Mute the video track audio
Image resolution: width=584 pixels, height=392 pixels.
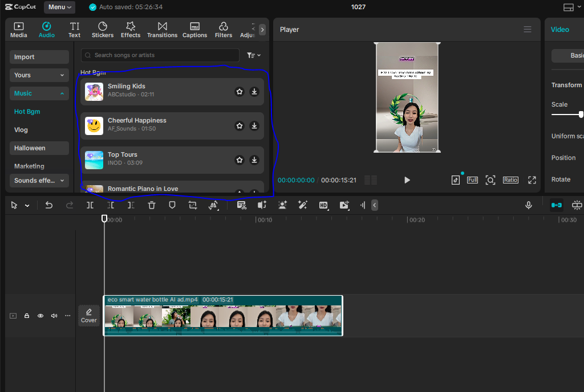[54, 316]
